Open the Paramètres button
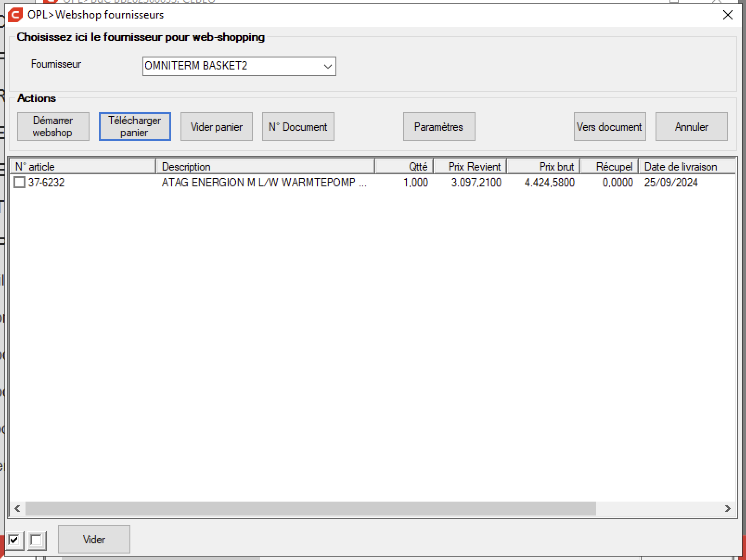746x560 pixels. click(x=439, y=127)
